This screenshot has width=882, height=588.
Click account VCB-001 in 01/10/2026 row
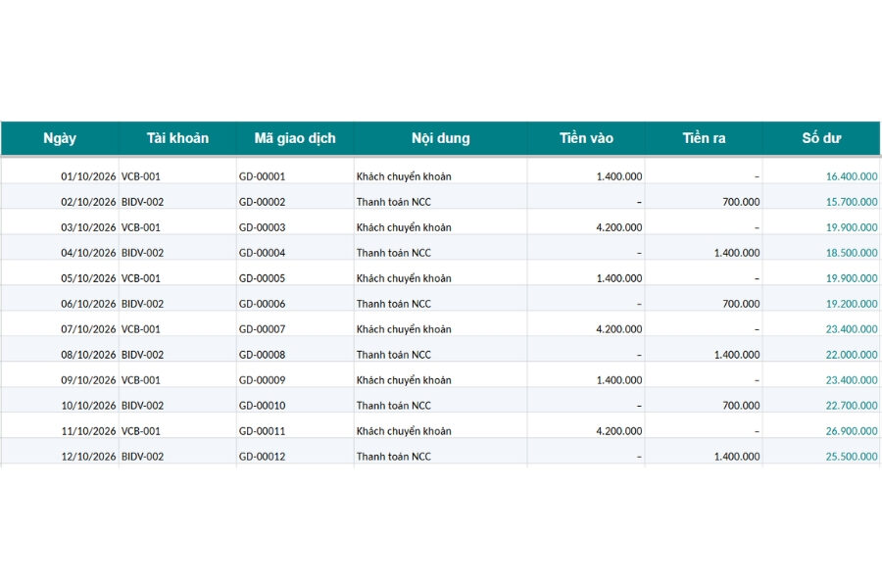tap(140, 176)
